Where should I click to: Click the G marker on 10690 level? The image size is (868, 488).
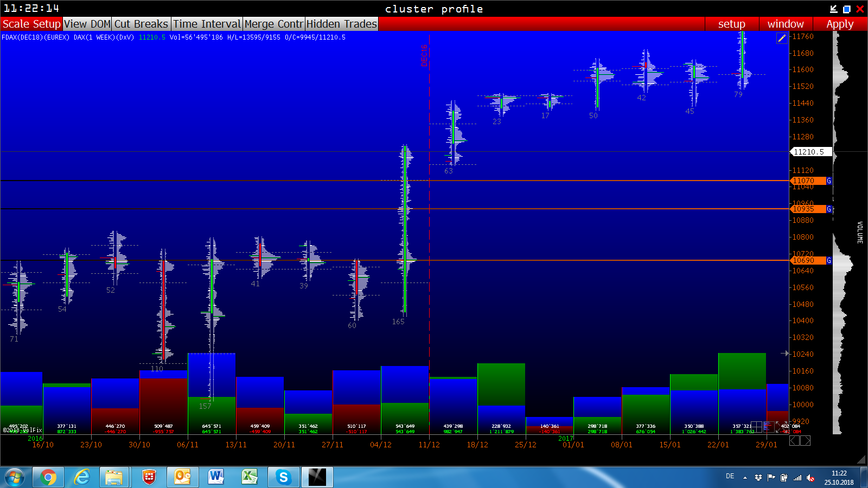point(829,260)
